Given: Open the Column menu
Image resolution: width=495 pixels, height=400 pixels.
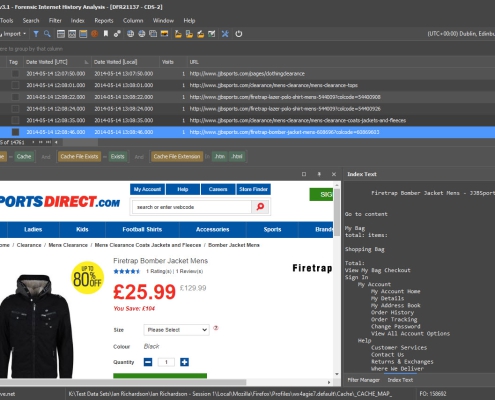Looking at the screenshot, I should [133, 21].
